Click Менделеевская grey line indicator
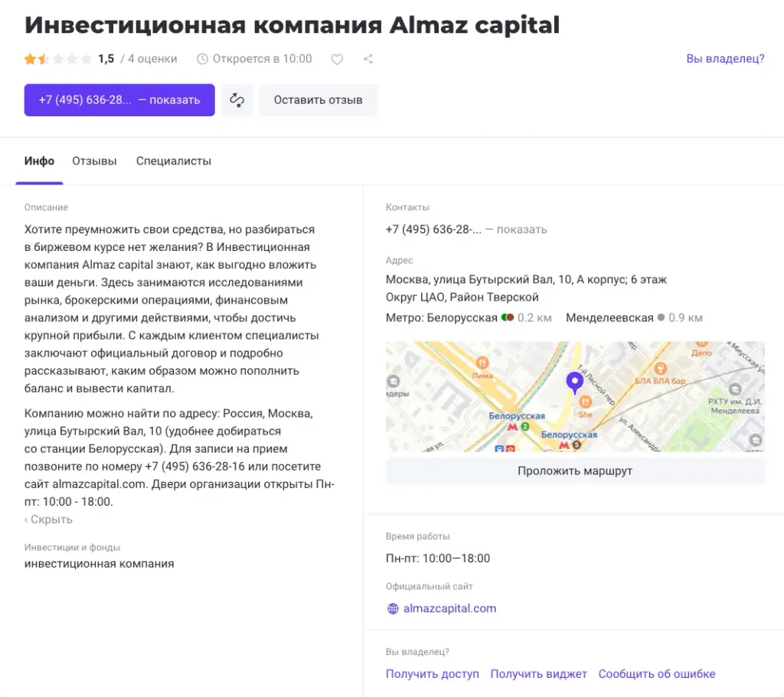 coord(661,318)
